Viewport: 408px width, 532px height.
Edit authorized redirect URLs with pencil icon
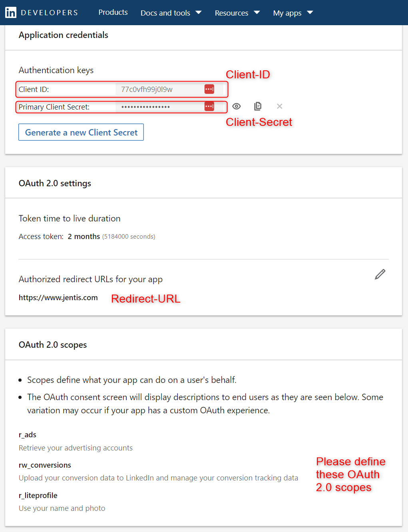click(x=380, y=274)
